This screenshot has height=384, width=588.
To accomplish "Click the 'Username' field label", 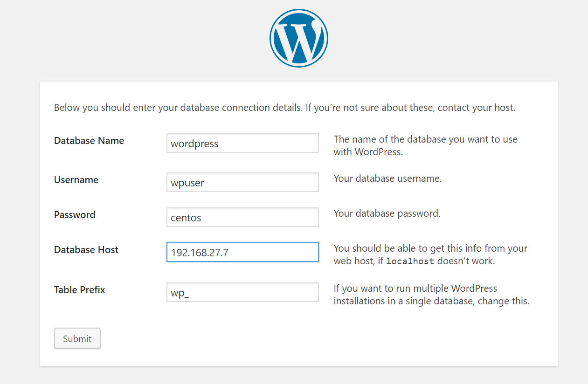I will point(76,180).
